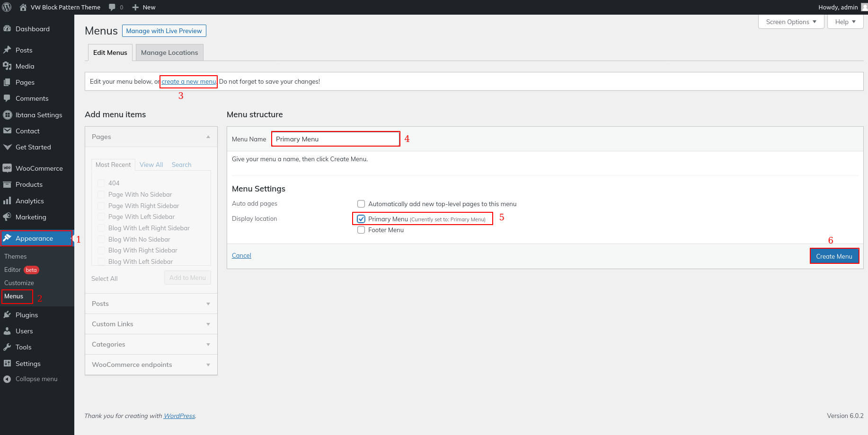Click the Dashboard gauge icon

pos(7,29)
